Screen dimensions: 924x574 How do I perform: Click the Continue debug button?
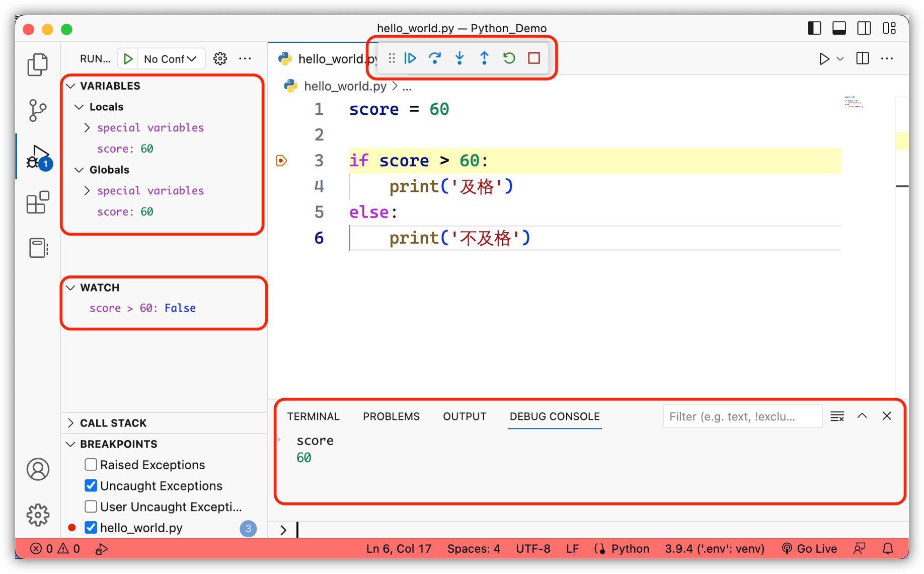(410, 58)
